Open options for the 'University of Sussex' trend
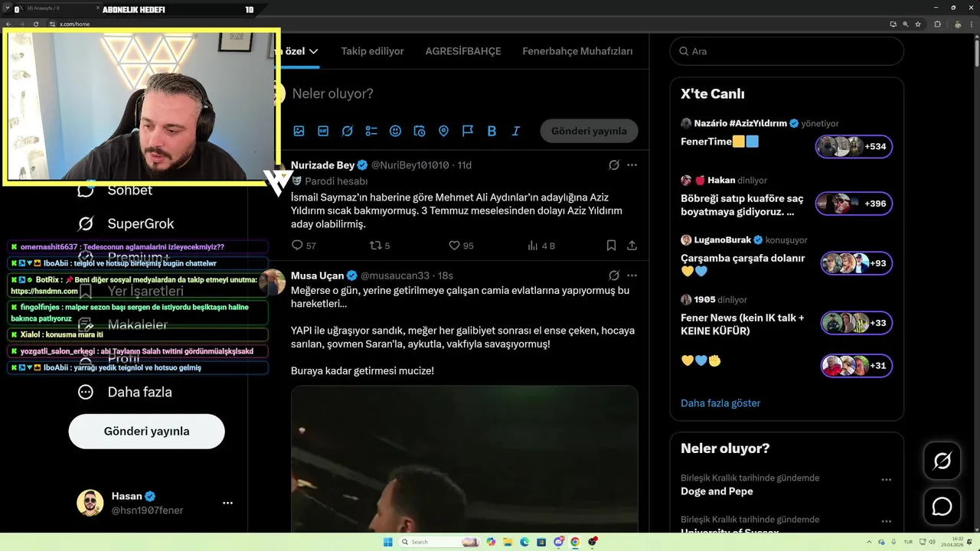Image resolution: width=980 pixels, height=551 pixels. pyautogui.click(x=886, y=521)
